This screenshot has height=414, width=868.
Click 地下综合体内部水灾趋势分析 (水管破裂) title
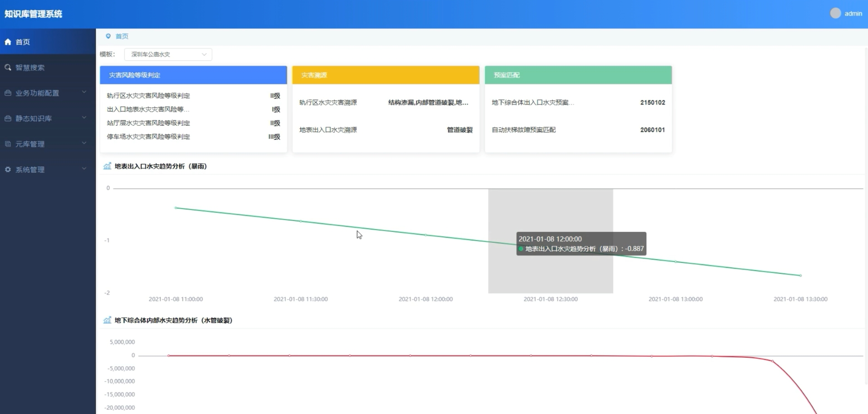(174, 320)
